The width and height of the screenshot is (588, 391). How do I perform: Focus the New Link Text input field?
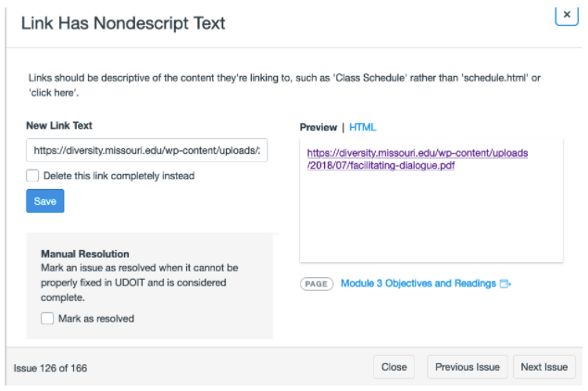(146, 150)
